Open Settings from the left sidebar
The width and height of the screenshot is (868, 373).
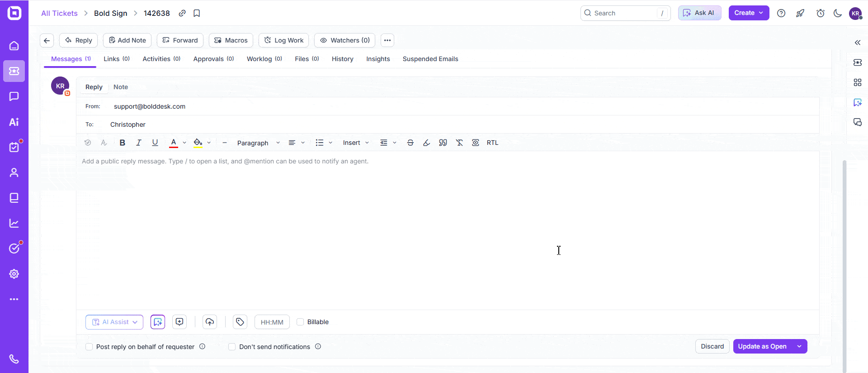tap(14, 274)
